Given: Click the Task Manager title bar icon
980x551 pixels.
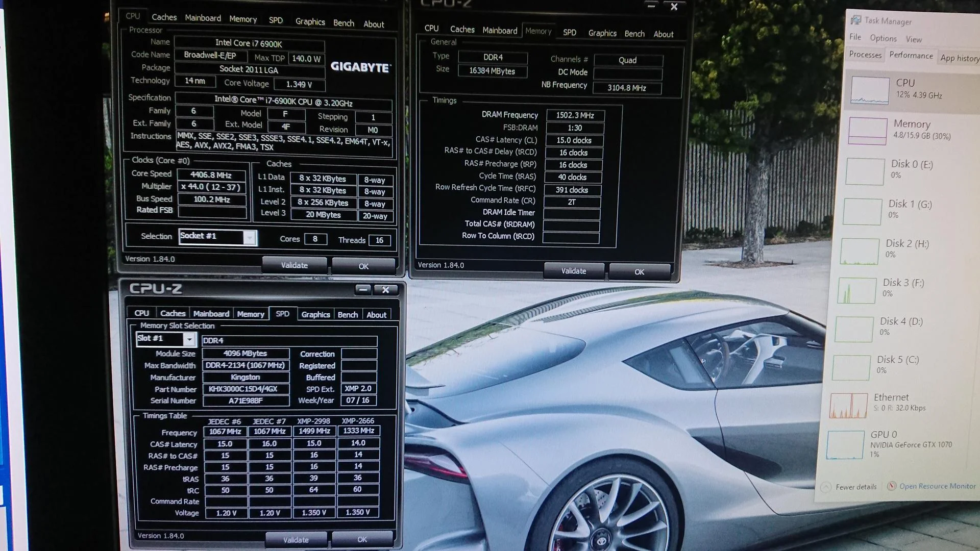Looking at the screenshot, I should (855, 20).
